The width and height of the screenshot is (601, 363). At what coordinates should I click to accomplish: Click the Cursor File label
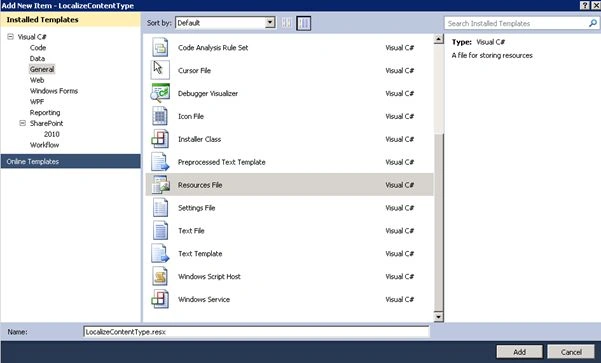coord(194,71)
